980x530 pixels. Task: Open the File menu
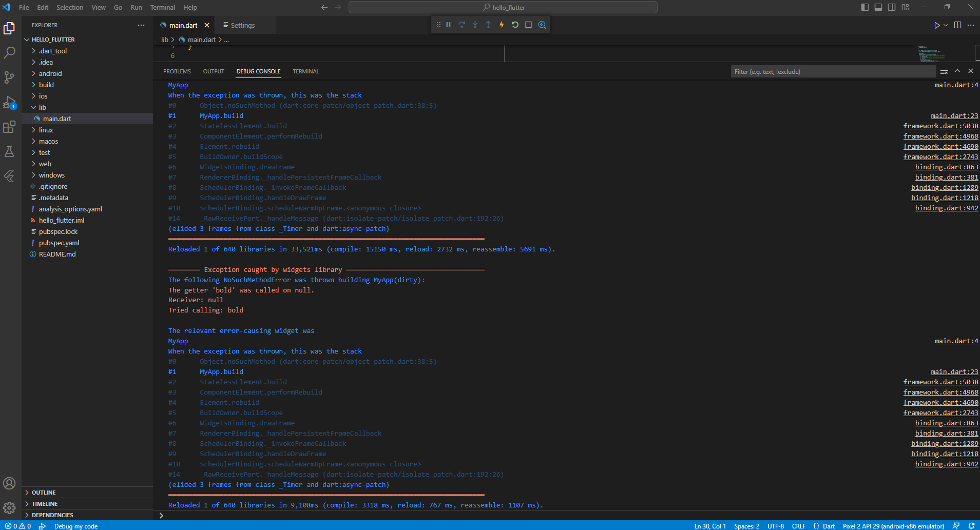click(x=24, y=7)
